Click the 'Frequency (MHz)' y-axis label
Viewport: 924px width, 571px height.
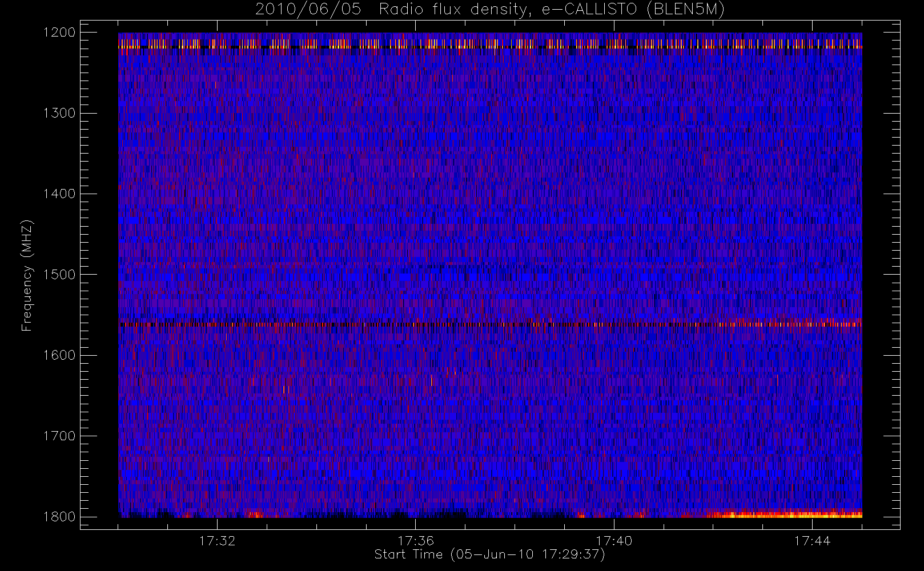click(x=26, y=275)
